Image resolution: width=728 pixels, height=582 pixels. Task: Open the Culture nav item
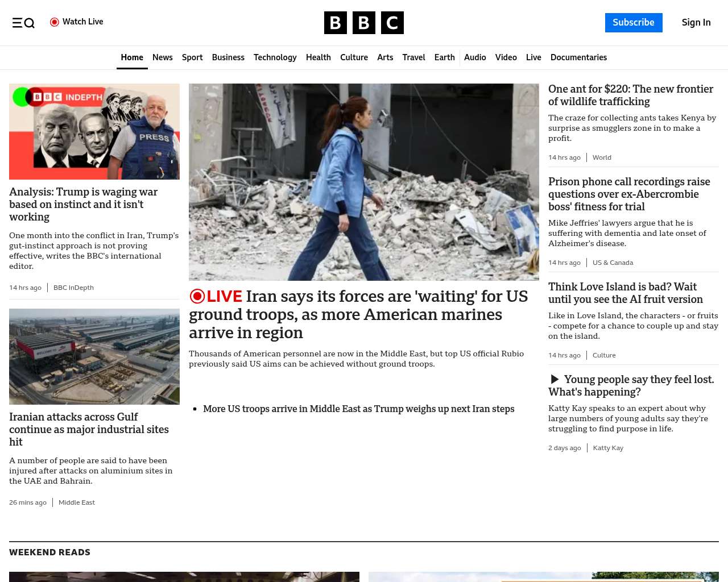354,57
